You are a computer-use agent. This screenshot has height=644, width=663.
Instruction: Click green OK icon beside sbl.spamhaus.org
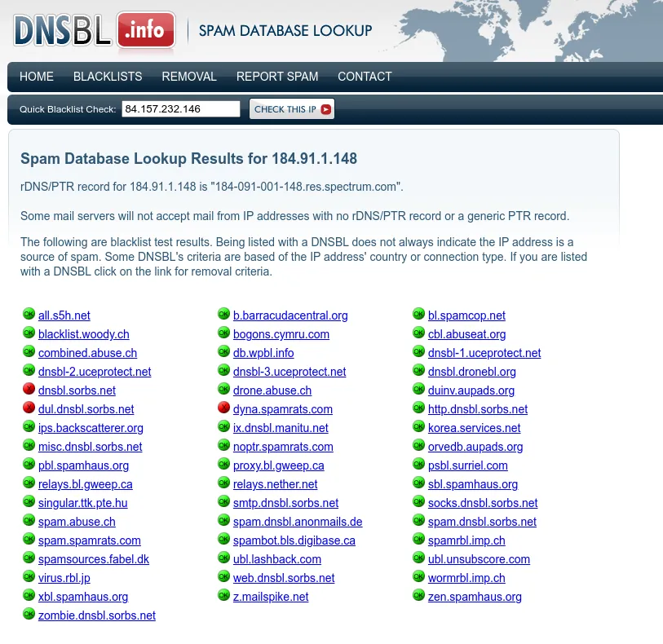point(418,483)
